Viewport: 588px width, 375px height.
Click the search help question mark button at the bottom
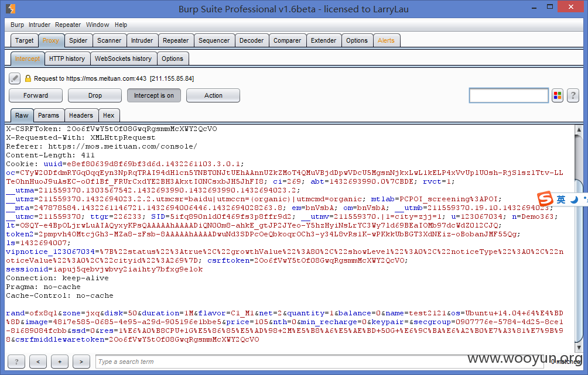click(x=16, y=362)
